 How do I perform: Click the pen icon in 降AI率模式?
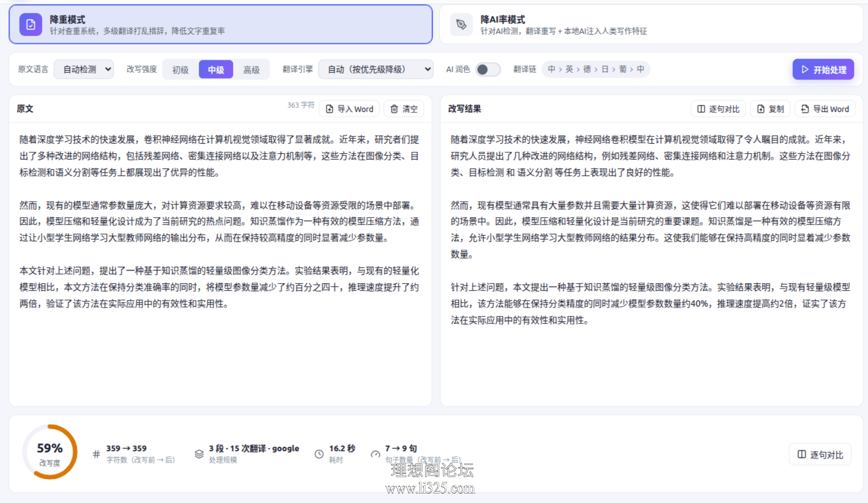coord(461,25)
